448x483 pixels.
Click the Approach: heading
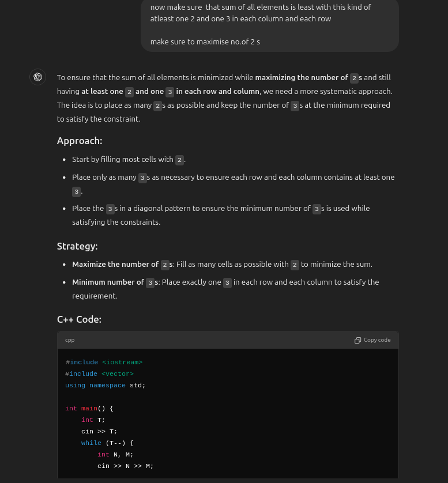(80, 140)
